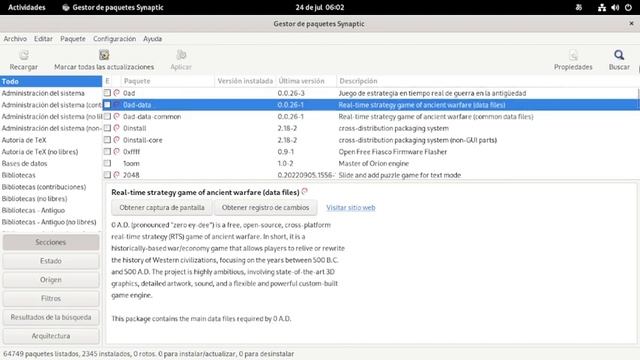This screenshot has height=360, width=640.
Task: Select the Filtros button
Action: tap(51, 298)
